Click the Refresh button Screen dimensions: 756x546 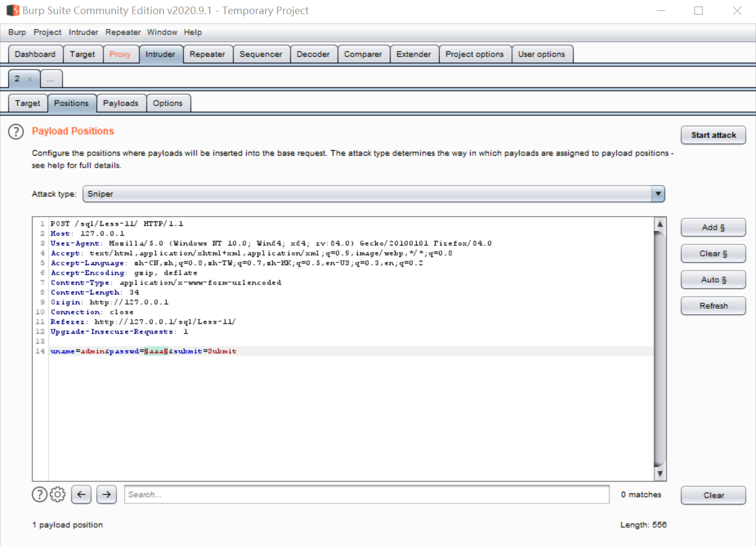pyautogui.click(x=714, y=306)
